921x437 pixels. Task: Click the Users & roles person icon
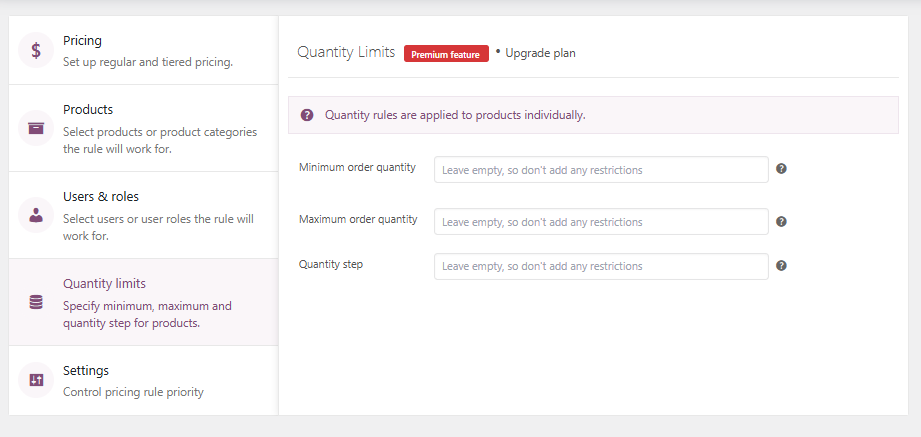pyautogui.click(x=36, y=215)
